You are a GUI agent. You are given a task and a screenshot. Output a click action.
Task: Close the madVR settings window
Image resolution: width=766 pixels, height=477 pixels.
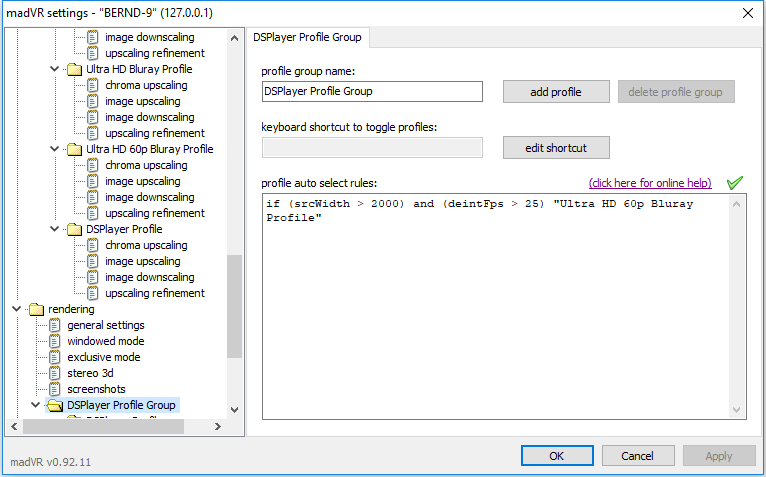(748, 13)
